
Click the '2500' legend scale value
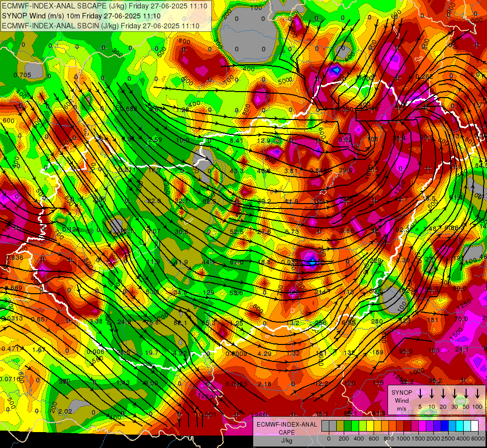pyautogui.click(x=448, y=439)
